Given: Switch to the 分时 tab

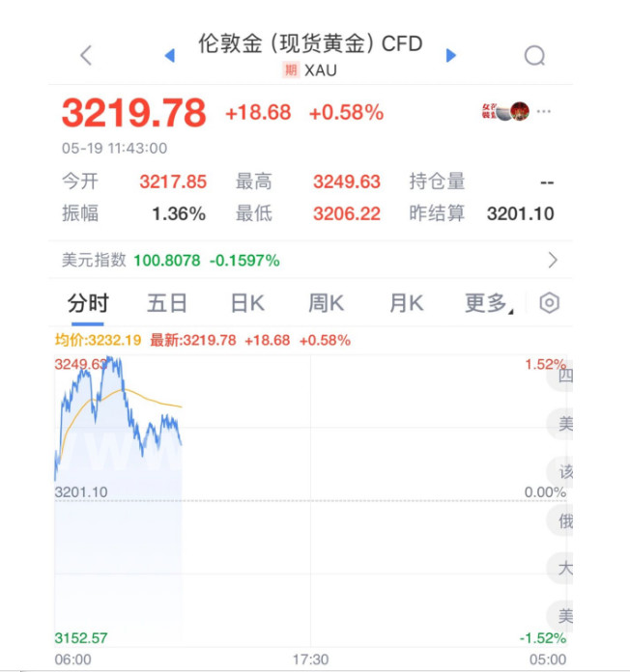Looking at the screenshot, I should point(88,303).
